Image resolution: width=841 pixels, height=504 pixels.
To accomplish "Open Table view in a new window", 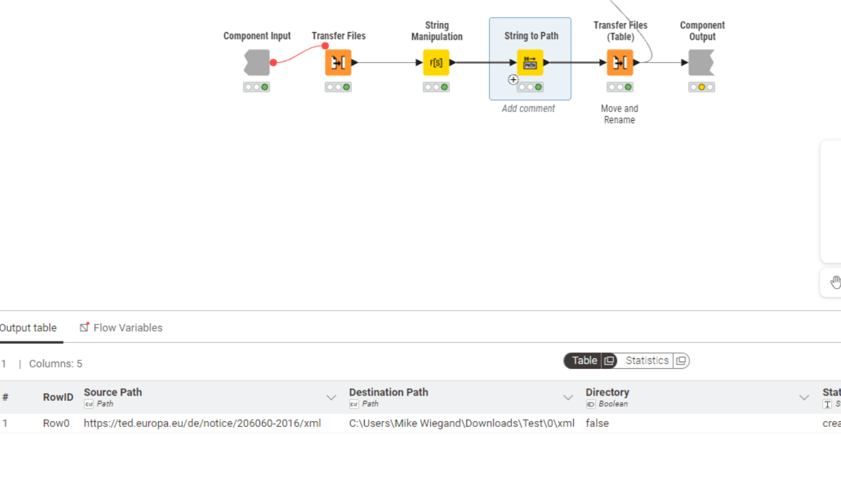I will 609,361.
